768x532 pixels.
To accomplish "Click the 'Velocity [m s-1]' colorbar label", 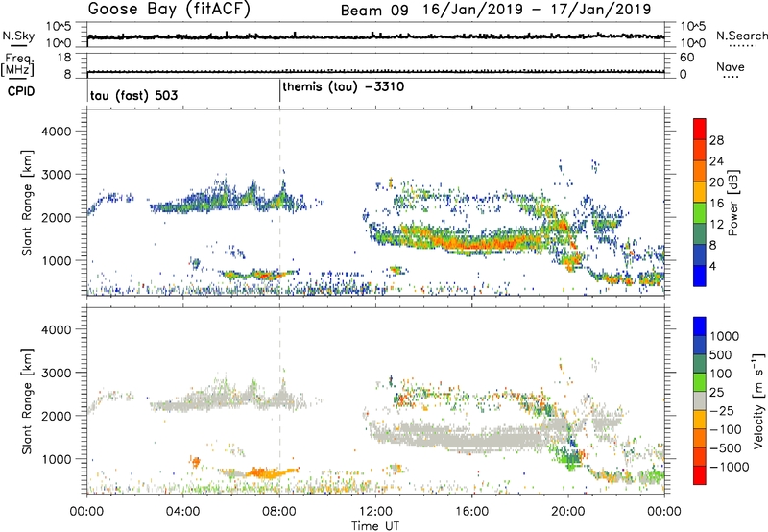I will [759, 400].
